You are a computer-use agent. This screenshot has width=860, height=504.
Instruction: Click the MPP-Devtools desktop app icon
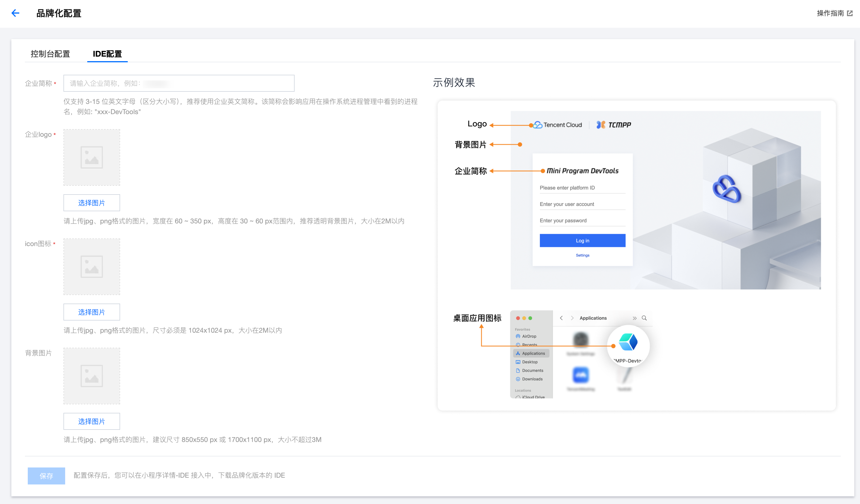628,342
